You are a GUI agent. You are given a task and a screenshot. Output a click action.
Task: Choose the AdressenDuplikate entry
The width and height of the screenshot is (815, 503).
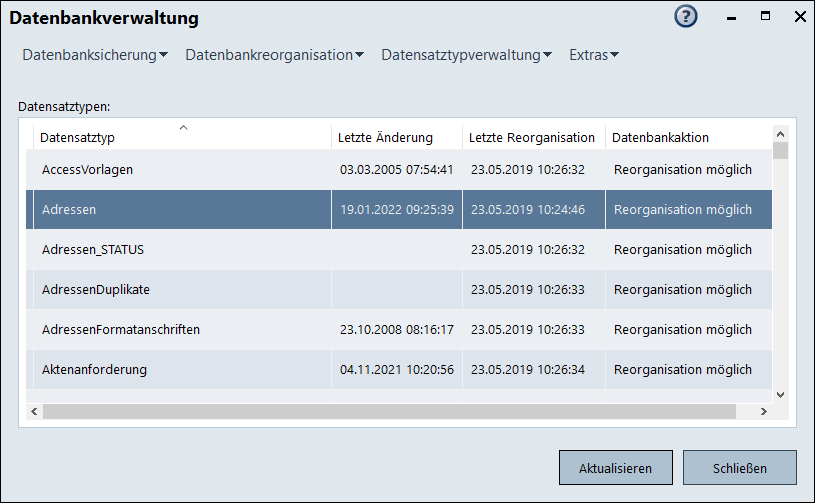pyautogui.click(x=96, y=290)
